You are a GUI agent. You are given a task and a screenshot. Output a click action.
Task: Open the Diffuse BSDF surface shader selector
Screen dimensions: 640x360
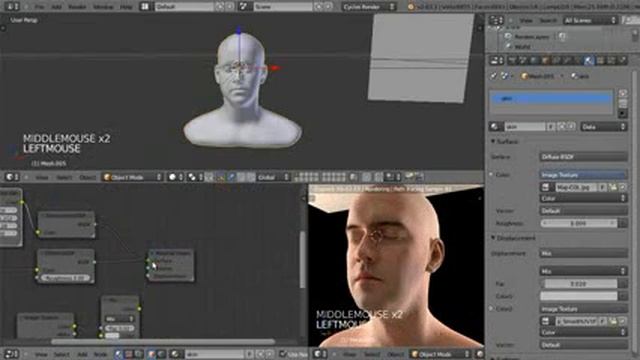click(584, 157)
